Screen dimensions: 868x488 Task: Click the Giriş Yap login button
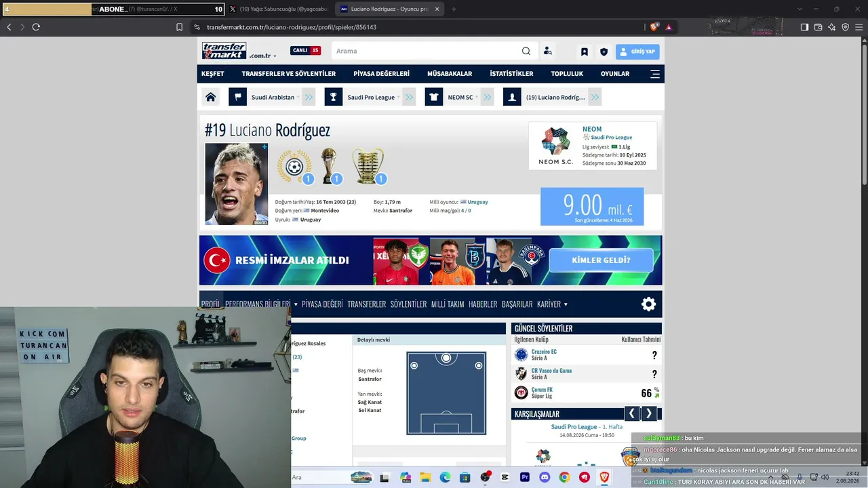[637, 52]
